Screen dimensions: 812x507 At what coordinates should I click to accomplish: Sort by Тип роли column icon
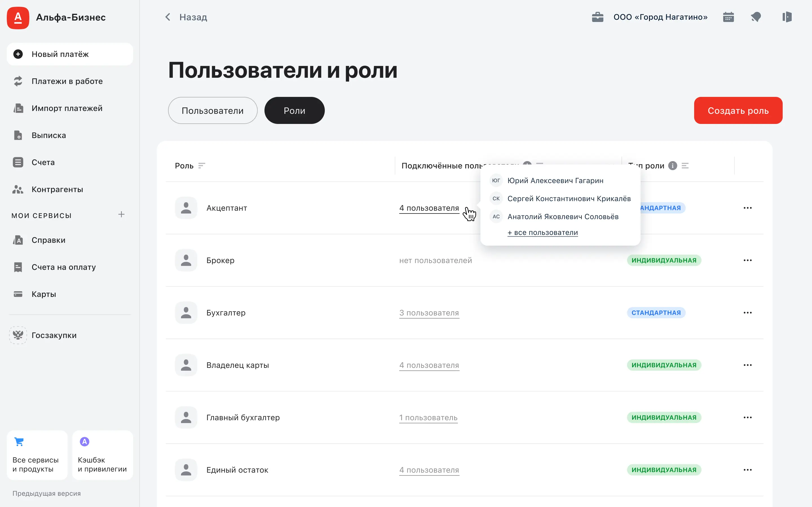point(685,166)
